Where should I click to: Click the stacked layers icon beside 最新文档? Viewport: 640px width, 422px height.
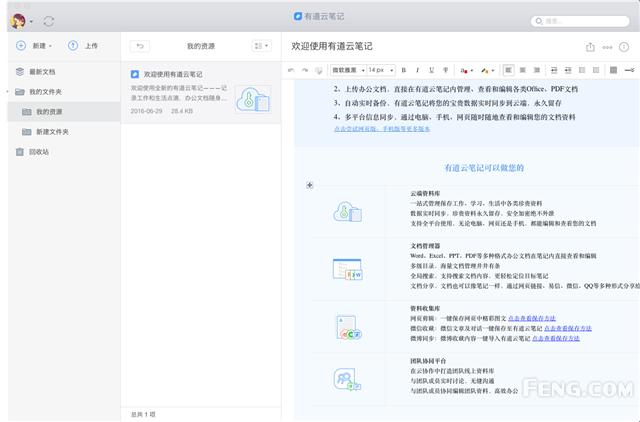[x=20, y=71]
